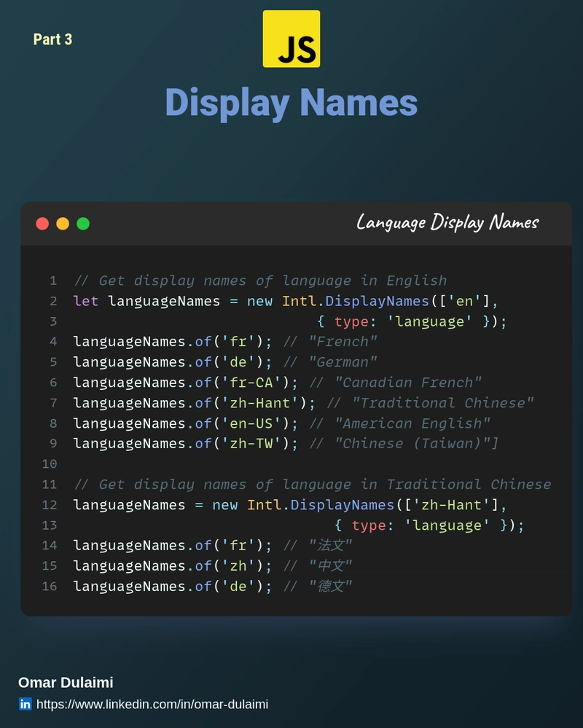583x728 pixels.
Task: Click line number 10 on the empty line
Action: pos(50,464)
